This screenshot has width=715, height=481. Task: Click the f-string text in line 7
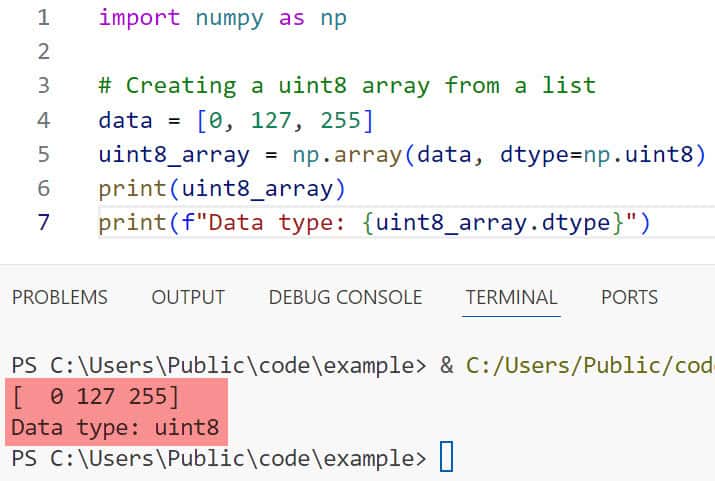point(400,222)
